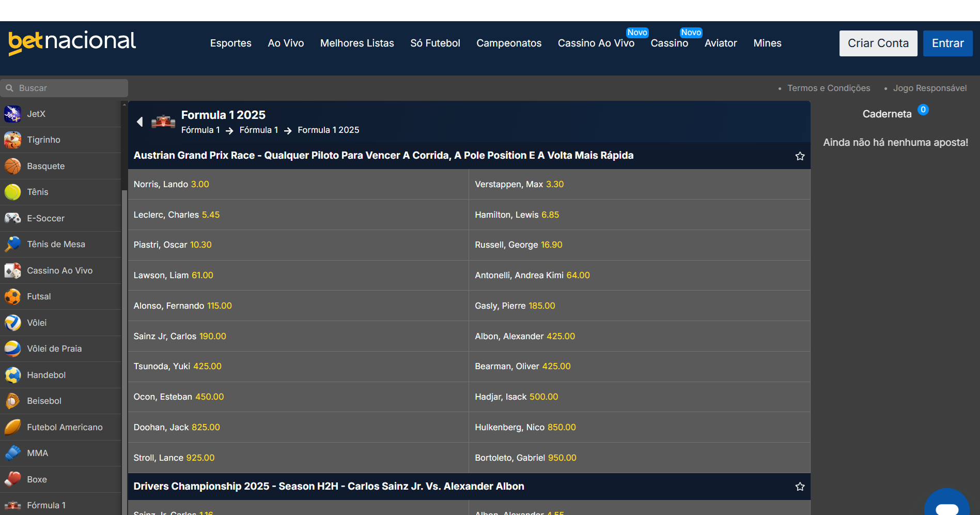This screenshot has height=515, width=980.
Task: Click the Entrar login button
Action: (947, 43)
